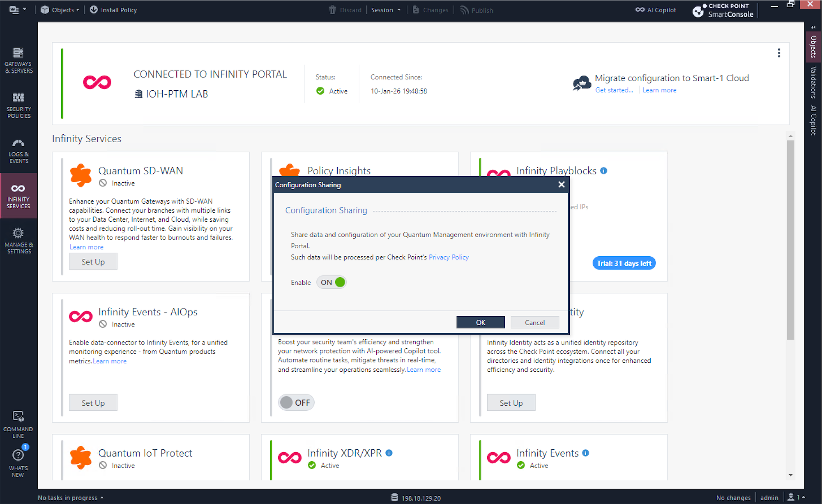822x504 pixels.
Task: Expand No tasks in progress panel
Action: tap(71, 498)
